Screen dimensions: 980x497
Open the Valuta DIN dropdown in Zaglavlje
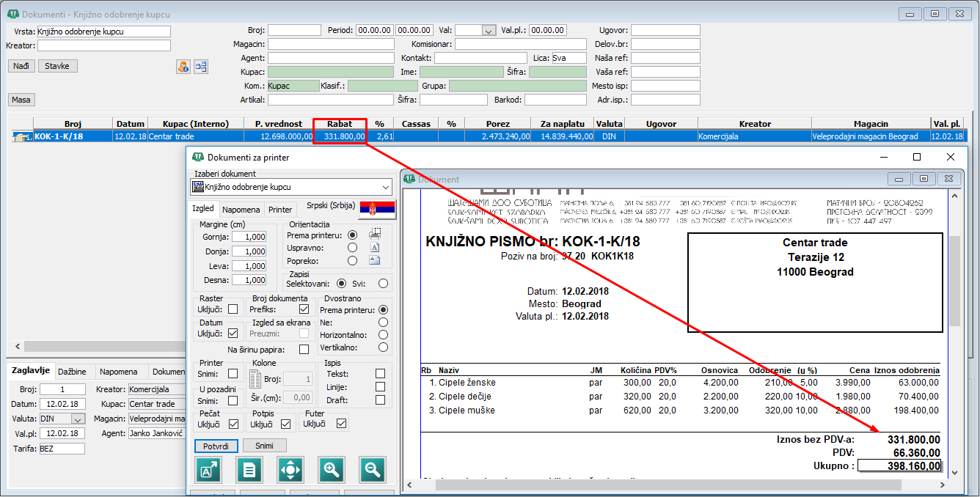pyautogui.click(x=78, y=419)
